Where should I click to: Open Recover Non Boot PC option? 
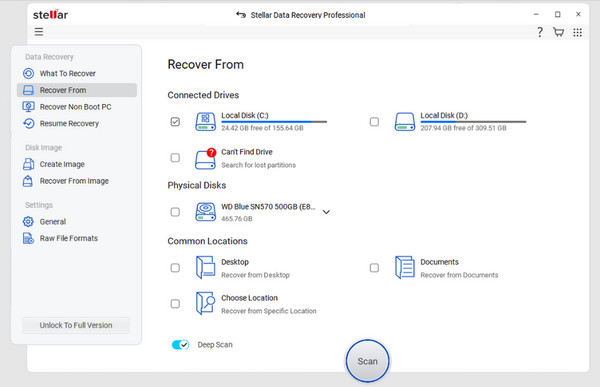(77, 107)
